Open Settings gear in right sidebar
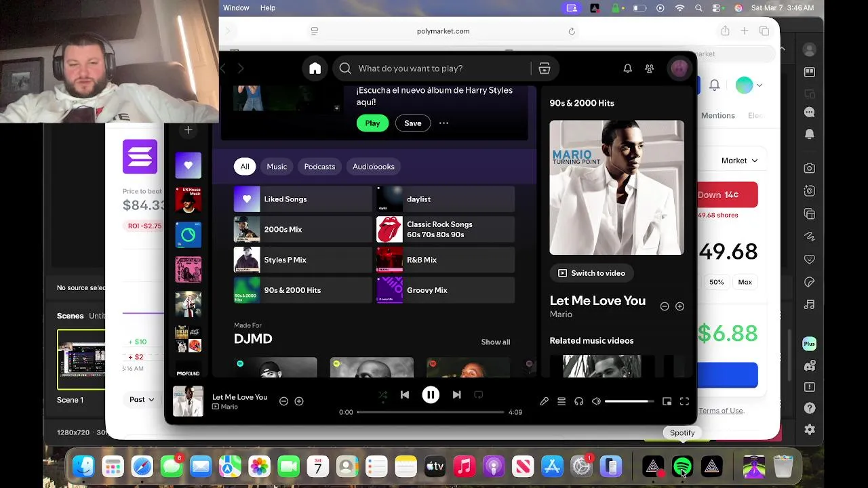Viewport: 868px width, 488px height. [x=809, y=430]
